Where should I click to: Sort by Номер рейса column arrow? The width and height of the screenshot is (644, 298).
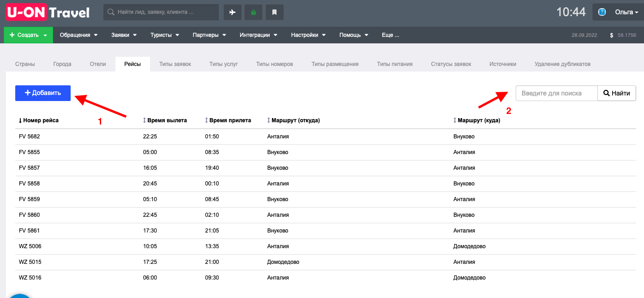click(x=20, y=120)
